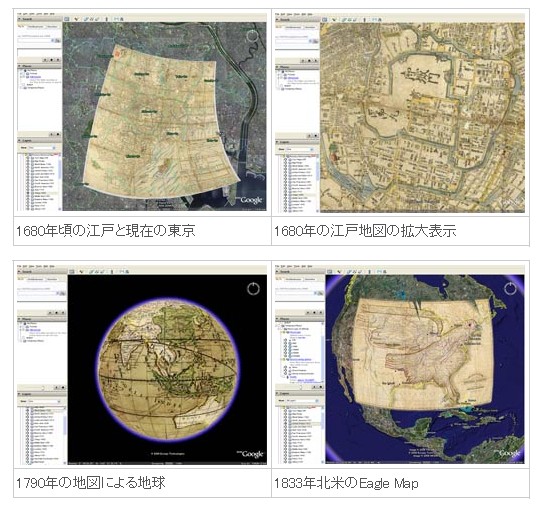Open the Layers View dropdown in the Eagle Map screenshot
The width and height of the screenshot is (543, 505).
[301, 401]
